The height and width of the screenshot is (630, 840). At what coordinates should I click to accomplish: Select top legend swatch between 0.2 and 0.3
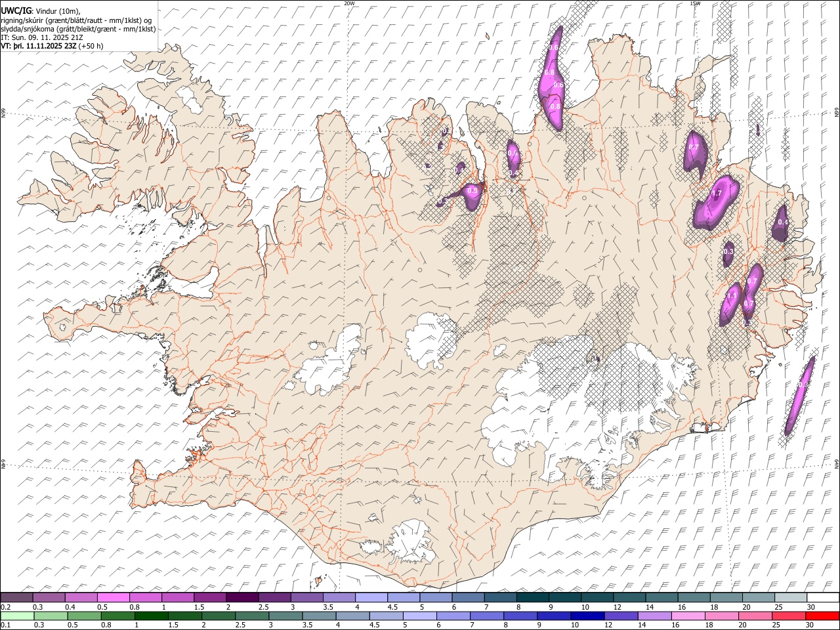pyautogui.click(x=16, y=597)
